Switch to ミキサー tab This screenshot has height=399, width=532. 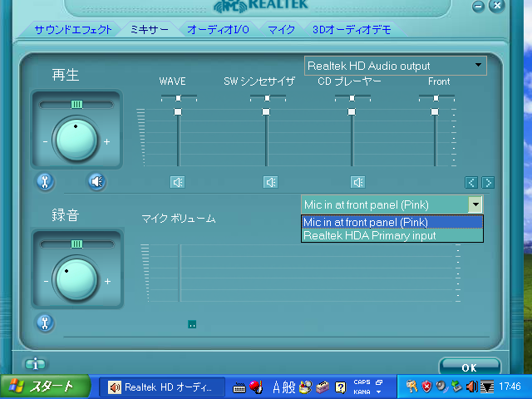150,30
